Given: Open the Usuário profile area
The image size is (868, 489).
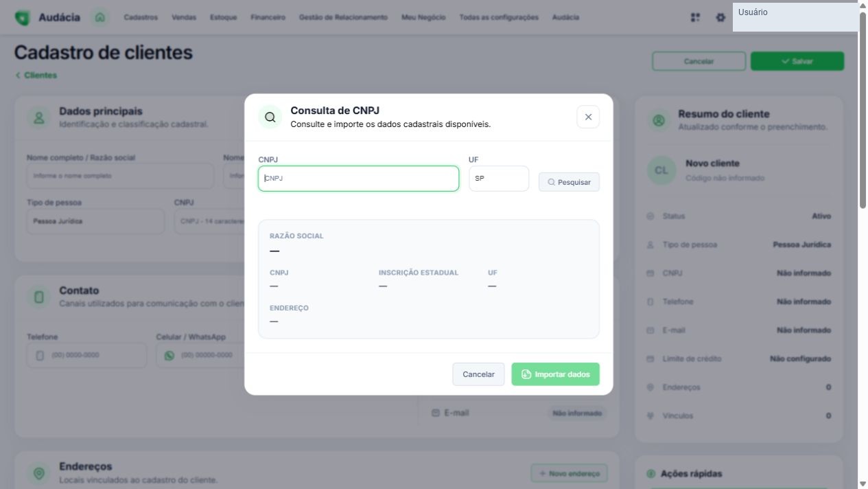Looking at the screenshot, I should pos(795,17).
